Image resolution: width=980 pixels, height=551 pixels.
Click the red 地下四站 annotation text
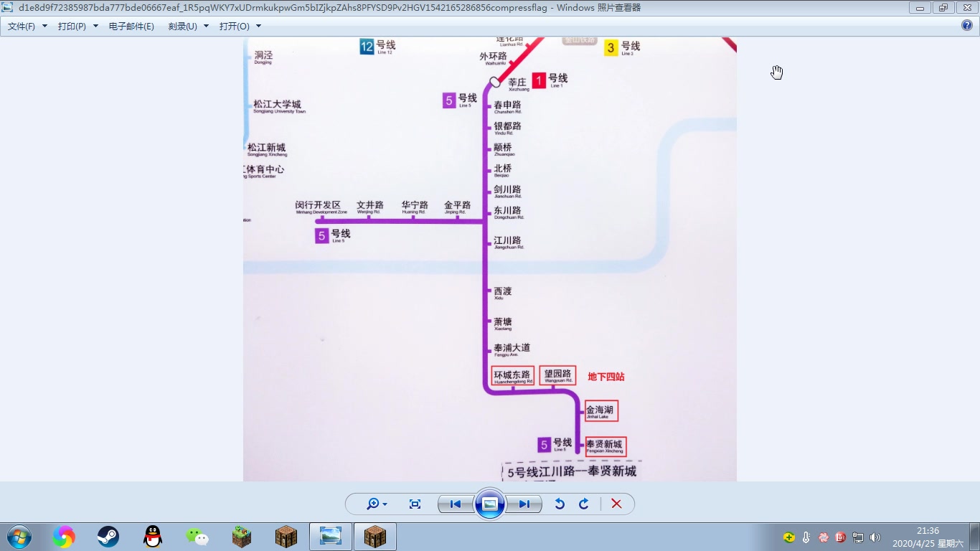click(x=606, y=377)
